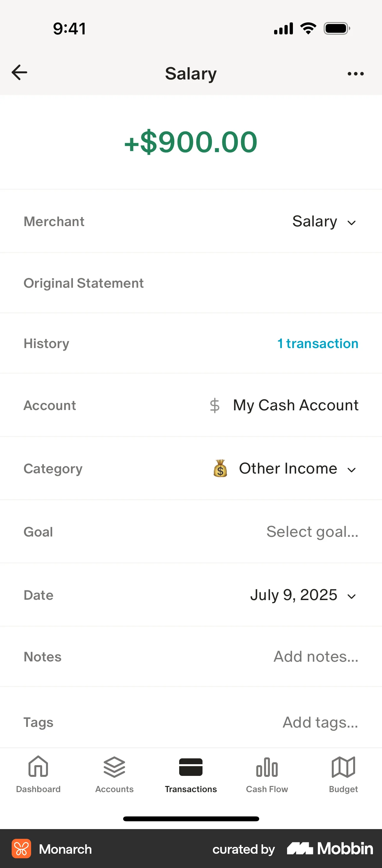View the 1 transaction history link
Image resolution: width=382 pixels, height=868 pixels.
(318, 344)
